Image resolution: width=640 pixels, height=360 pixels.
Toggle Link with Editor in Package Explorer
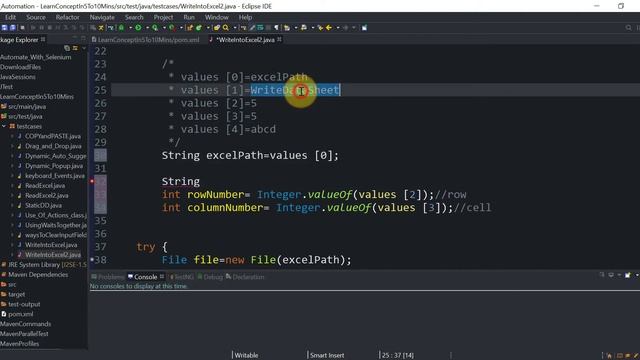click(x=75, y=48)
